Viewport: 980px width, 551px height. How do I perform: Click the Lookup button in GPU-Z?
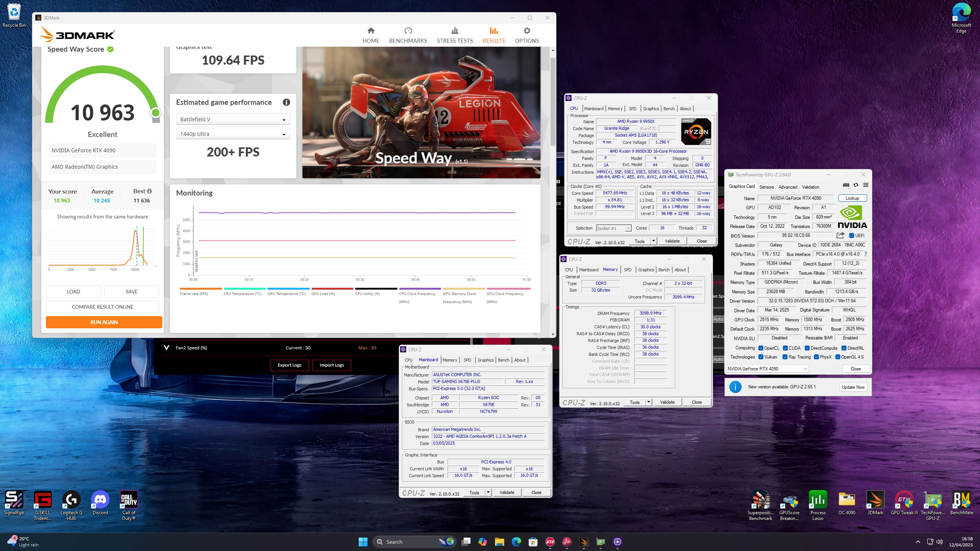pos(853,198)
